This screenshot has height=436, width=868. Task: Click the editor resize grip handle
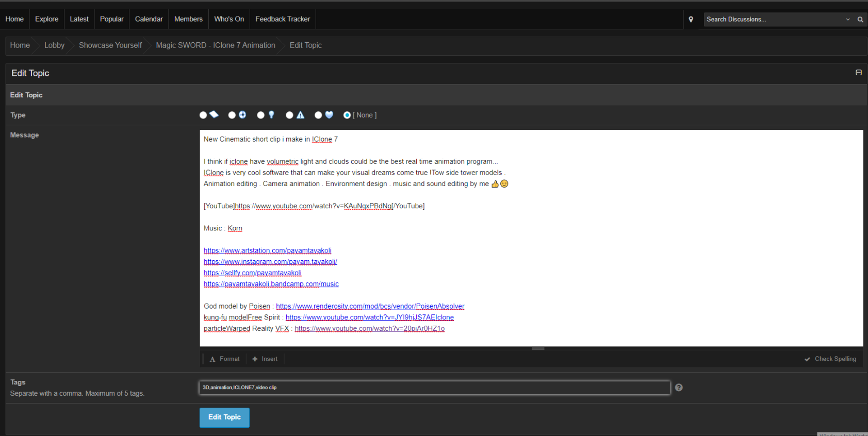tap(538, 348)
